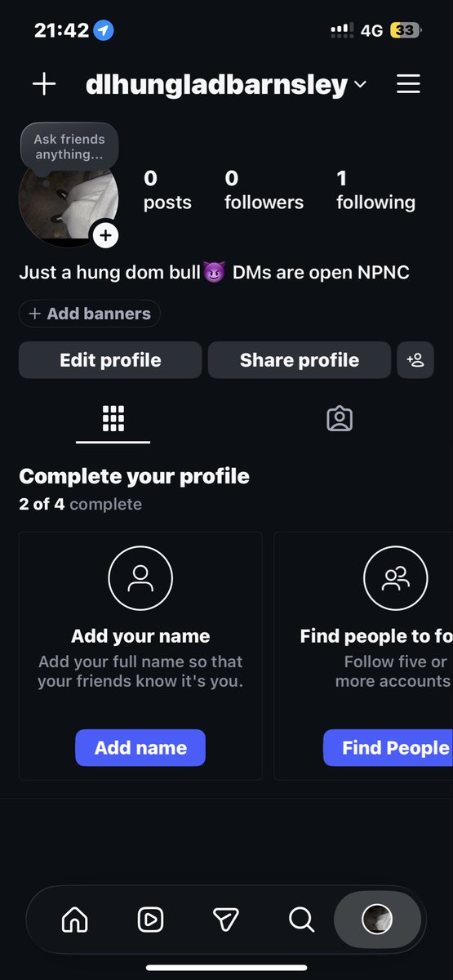
Task: Switch to the tagged photos tab
Action: (x=339, y=418)
